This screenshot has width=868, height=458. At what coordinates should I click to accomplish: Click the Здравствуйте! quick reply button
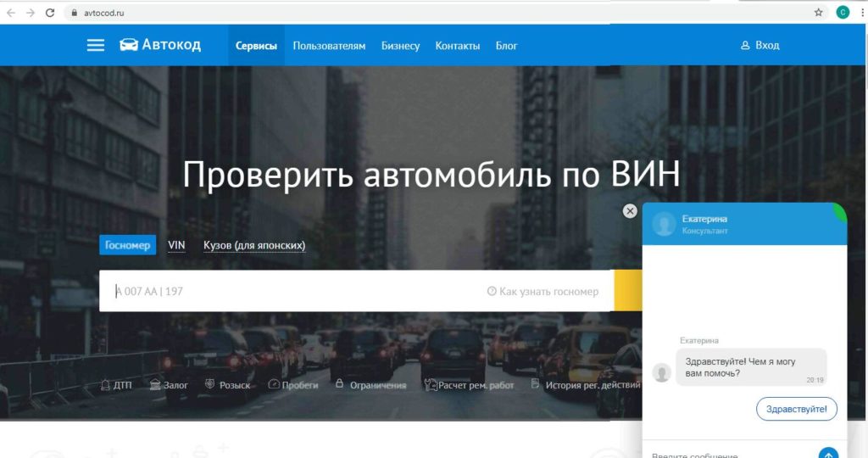[796, 409]
